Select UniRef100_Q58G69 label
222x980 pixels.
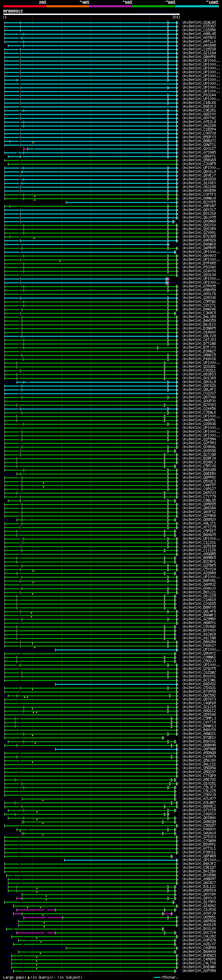pyautogui.click(x=199, y=160)
